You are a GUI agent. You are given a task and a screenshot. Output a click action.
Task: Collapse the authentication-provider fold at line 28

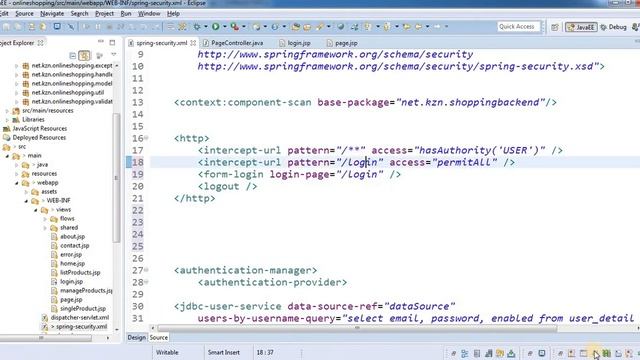click(146, 282)
